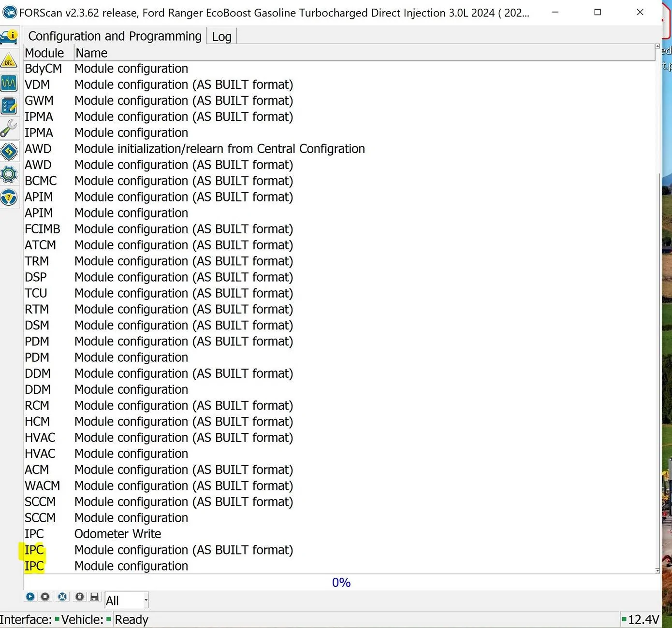Click the floppy disk save icon

[x=94, y=597]
